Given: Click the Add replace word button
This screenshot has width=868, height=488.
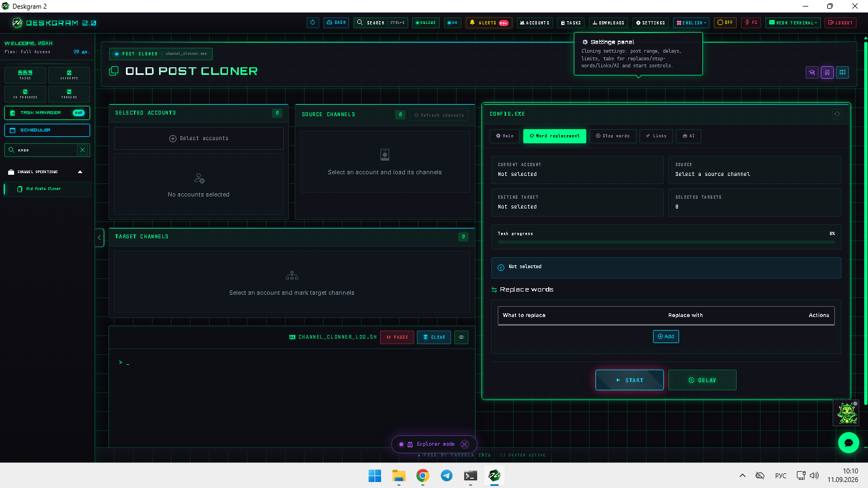Looking at the screenshot, I should coord(666,337).
